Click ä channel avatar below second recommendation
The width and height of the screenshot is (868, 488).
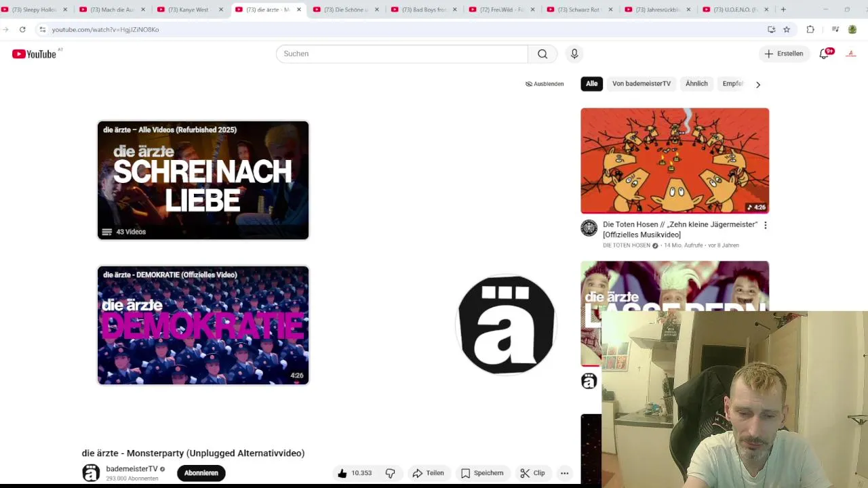point(589,381)
